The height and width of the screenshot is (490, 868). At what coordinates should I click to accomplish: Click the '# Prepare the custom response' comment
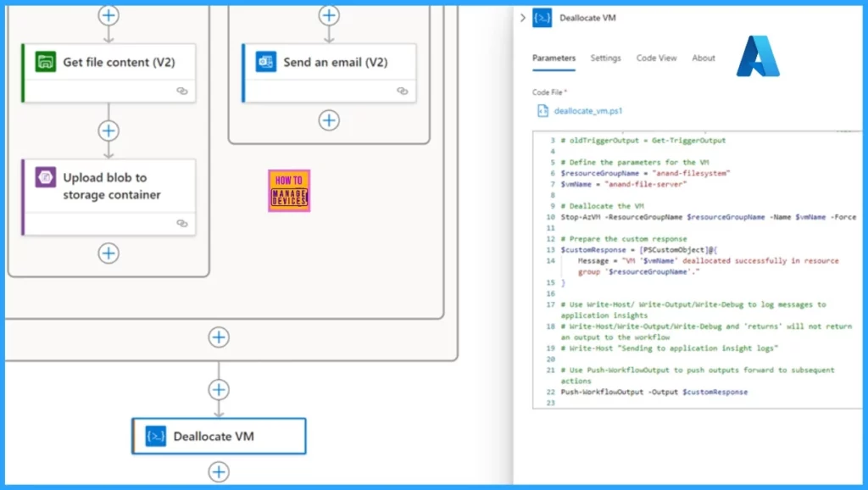tap(623, 238)
